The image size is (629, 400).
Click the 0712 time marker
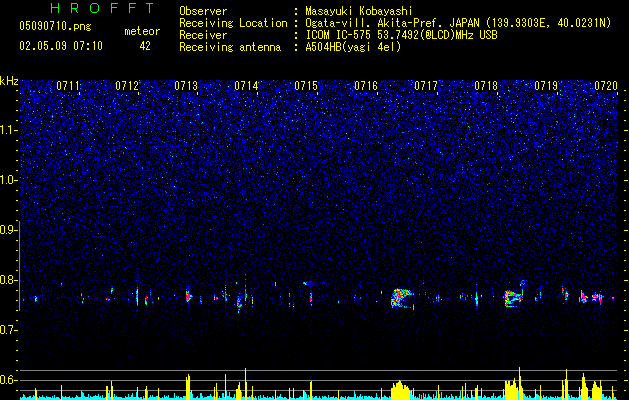[127, 86]
